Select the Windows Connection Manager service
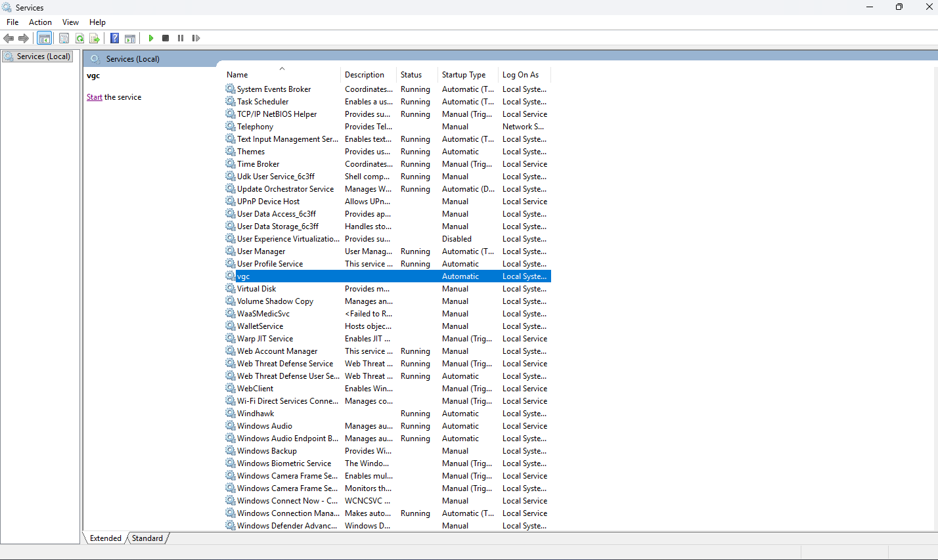This screenshot has width=938, height=560. 388,513
